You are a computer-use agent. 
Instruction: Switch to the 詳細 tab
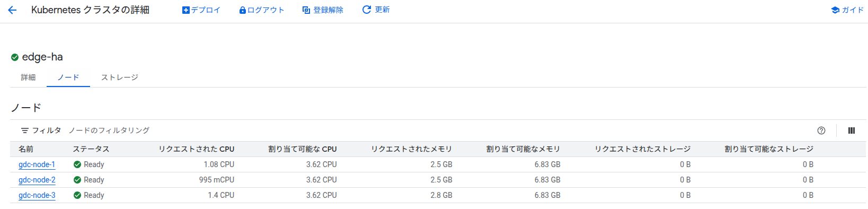(x=28, y=77)
